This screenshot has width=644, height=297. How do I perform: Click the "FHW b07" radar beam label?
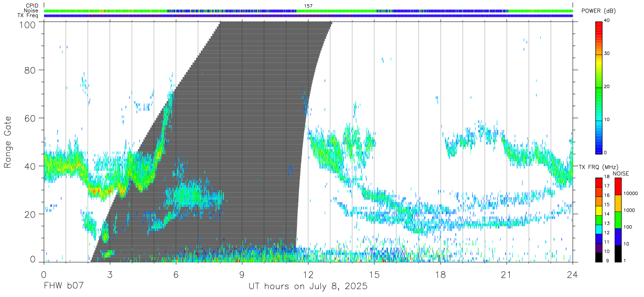63,286
